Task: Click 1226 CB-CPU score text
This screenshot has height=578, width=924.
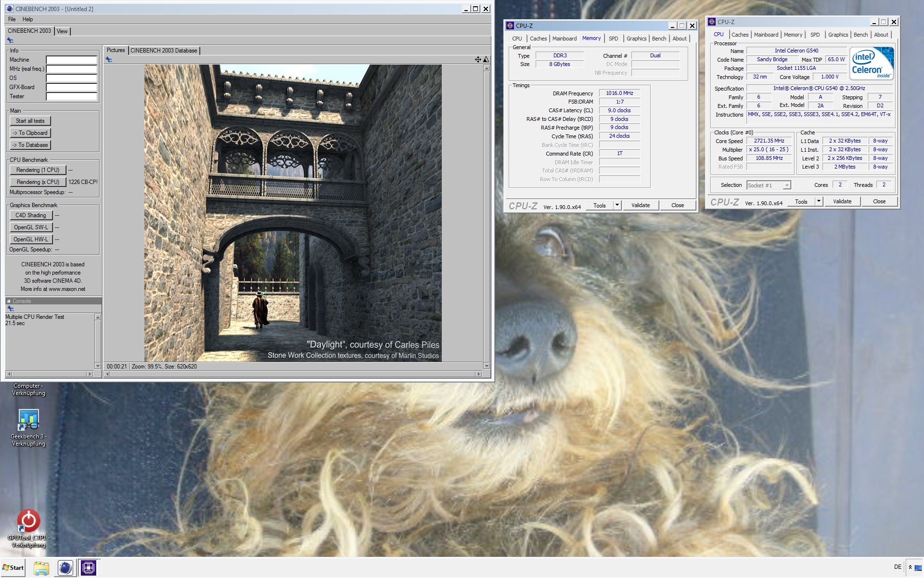Action: [83, 182]
